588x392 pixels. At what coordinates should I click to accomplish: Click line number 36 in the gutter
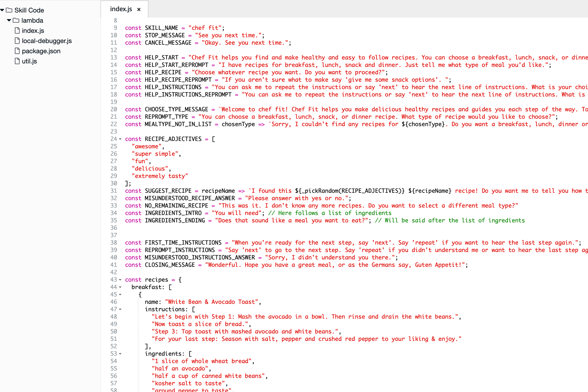(x=114, y=228)
